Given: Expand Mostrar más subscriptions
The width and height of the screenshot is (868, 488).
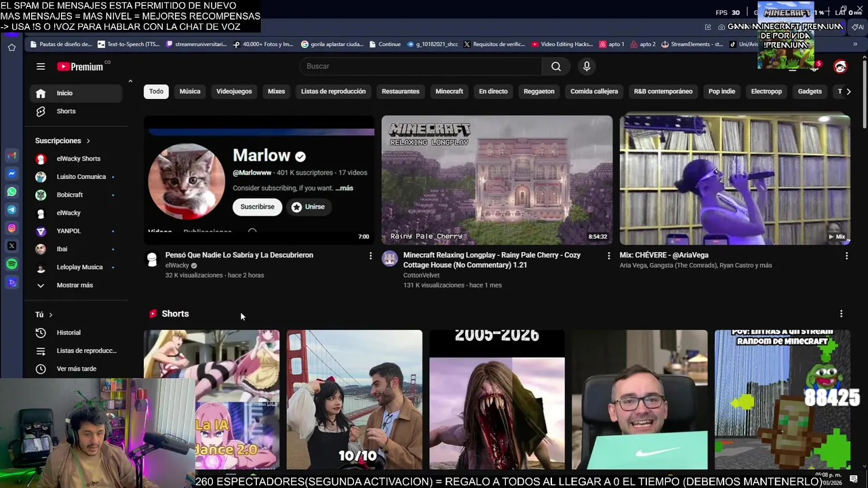Looking at the screenshot, I should [76, 285].
